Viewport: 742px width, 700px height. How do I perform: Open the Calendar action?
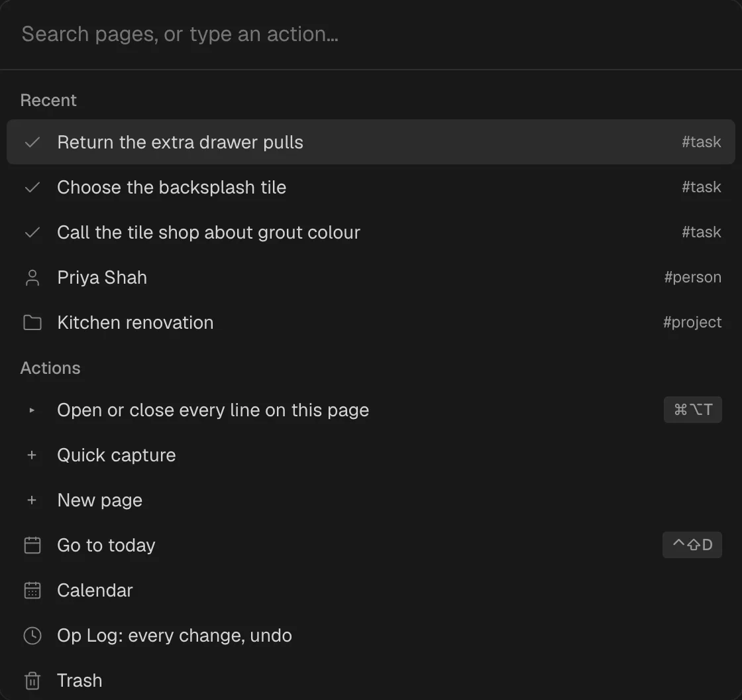[x=371, y=590]
